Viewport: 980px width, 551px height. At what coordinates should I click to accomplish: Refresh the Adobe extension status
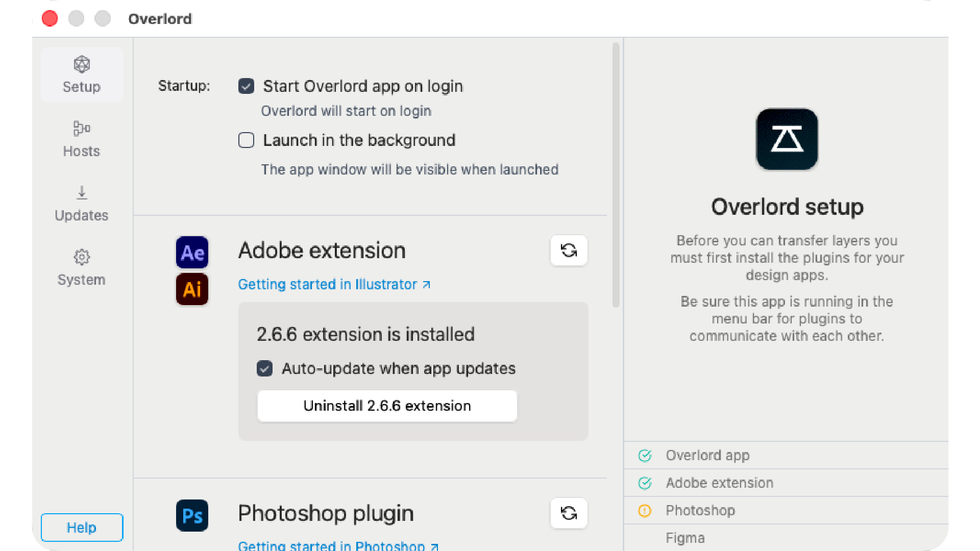[x=569, y=250]
